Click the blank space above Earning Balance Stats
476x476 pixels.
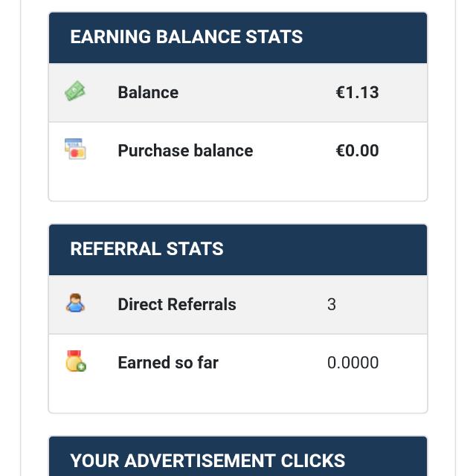238,6
